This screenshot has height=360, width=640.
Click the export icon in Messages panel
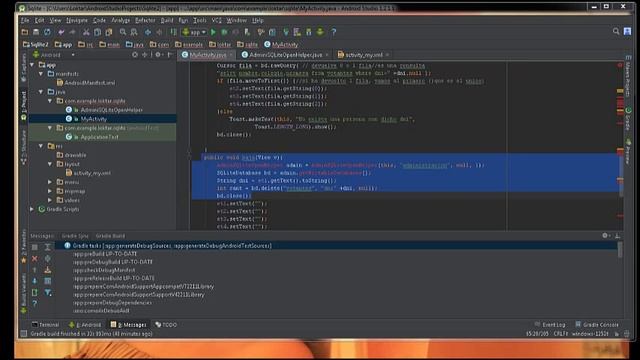(x=48, y=270)
